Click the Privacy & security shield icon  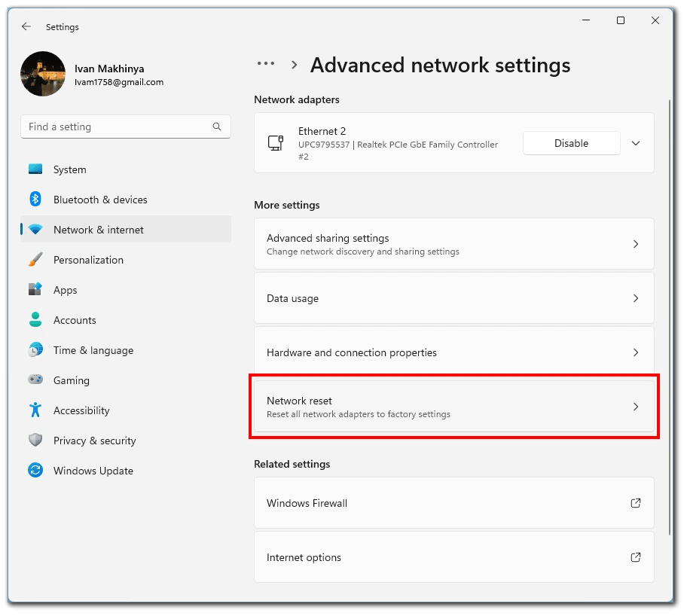[35, 441]
